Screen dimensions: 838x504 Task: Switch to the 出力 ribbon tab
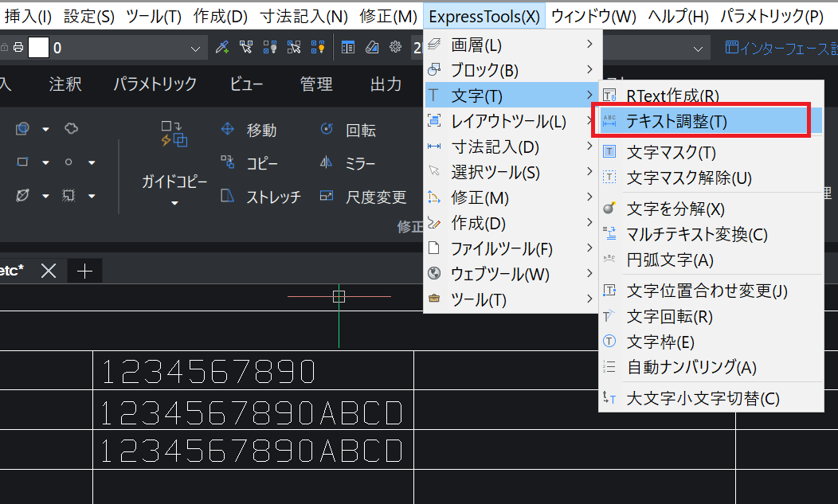[386, 84]
